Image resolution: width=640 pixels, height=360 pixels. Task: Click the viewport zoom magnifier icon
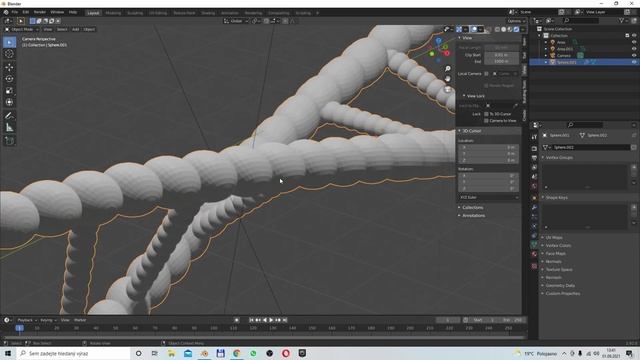[448, 69]
